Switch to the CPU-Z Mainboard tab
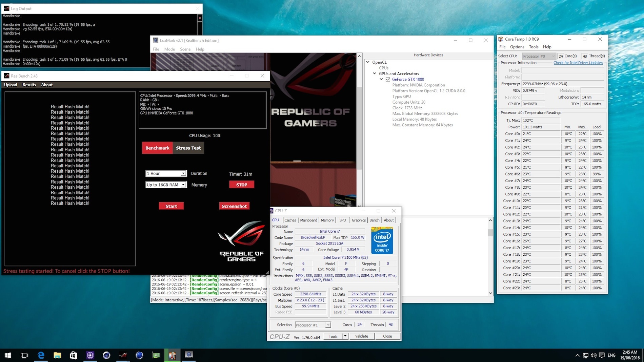Screen dimensions: 644x362 308,220
